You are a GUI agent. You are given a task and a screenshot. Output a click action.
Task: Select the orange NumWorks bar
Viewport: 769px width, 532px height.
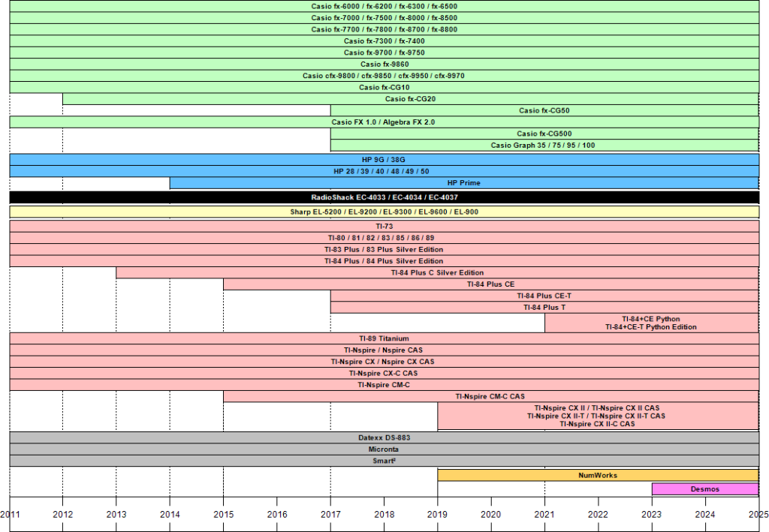[599, 476]
